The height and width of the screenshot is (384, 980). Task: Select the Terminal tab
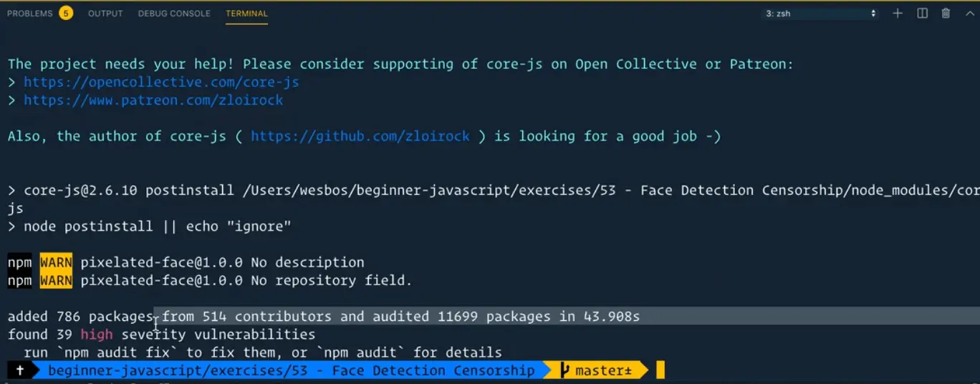coord(246,14)
